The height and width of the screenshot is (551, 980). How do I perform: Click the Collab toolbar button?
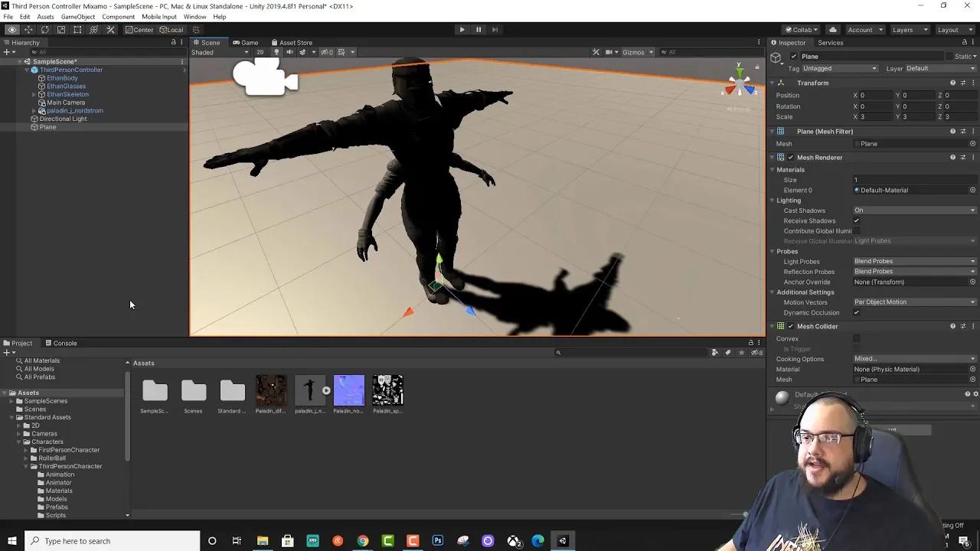(801, 29)
